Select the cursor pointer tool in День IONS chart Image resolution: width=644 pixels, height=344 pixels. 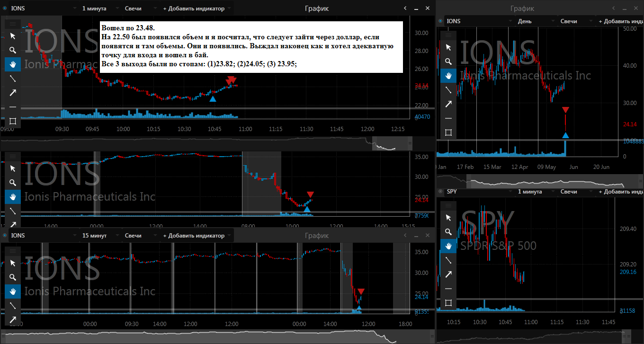[448, 47]
